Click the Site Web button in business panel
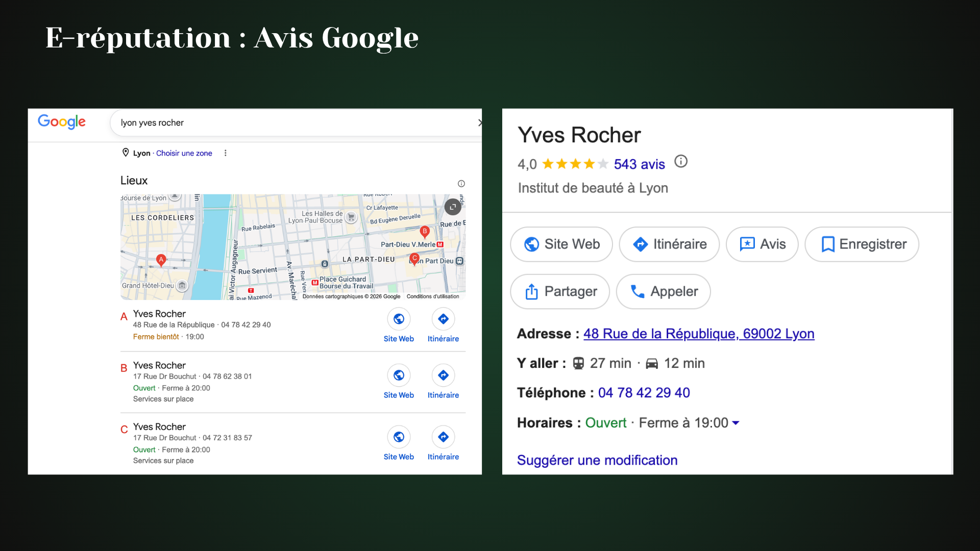980x551 pixels. pos(561,244)
